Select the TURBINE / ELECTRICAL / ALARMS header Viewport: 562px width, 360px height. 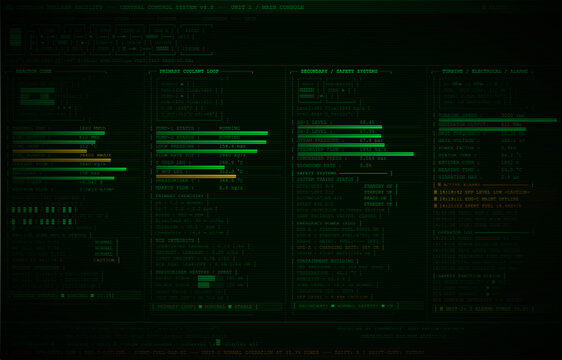click(485, 71)
